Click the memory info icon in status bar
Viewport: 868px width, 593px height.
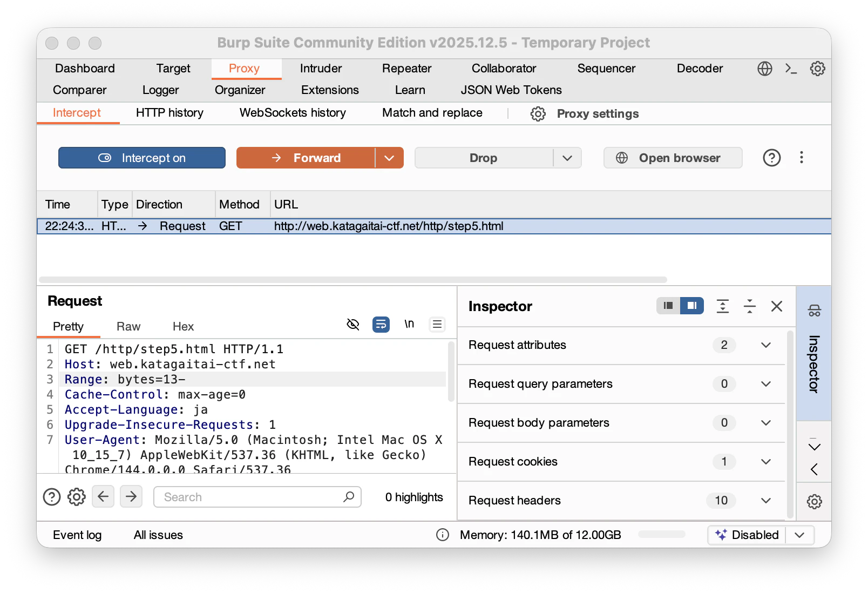pos(443,535)
